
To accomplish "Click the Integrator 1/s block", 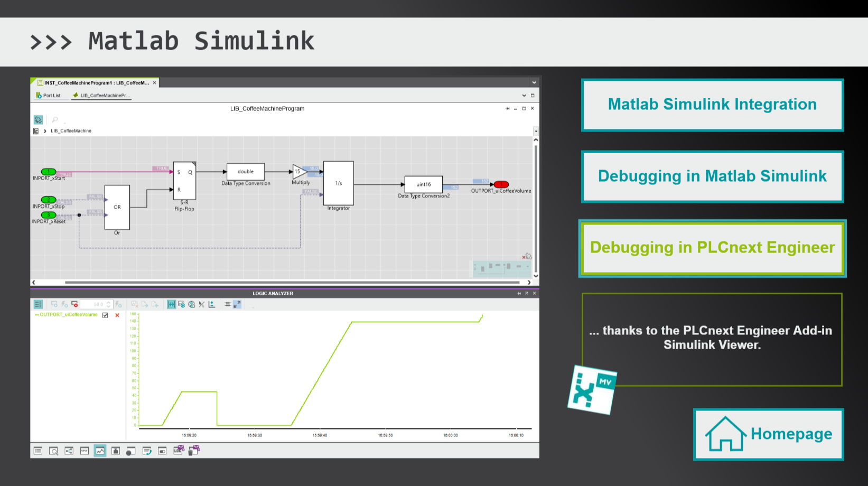I will pyautogui.click(x=339, y=183).
